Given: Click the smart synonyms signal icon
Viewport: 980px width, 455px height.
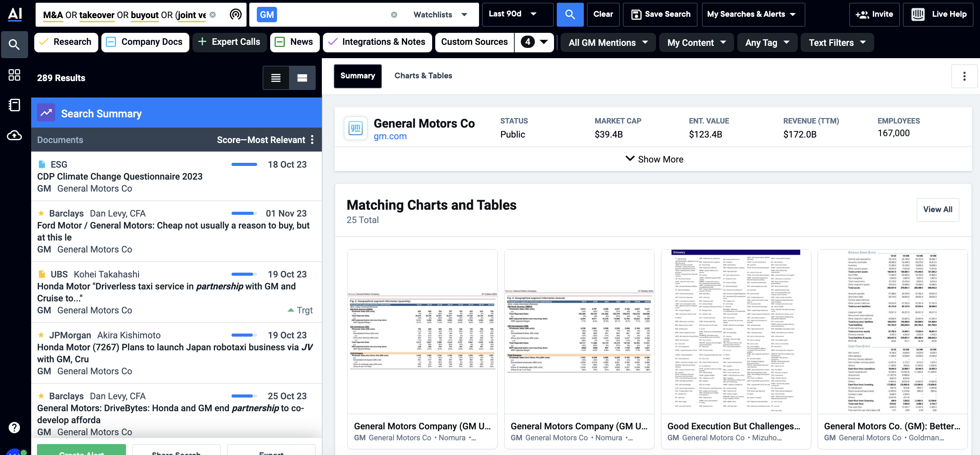Looking at the screenshot, I should [x=236, y=15].
